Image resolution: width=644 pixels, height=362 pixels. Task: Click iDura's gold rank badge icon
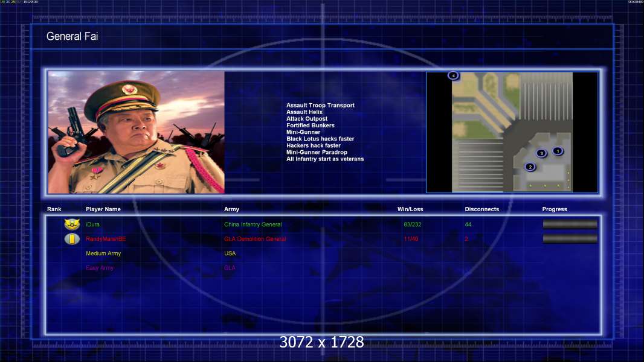[x=72, y=224]
